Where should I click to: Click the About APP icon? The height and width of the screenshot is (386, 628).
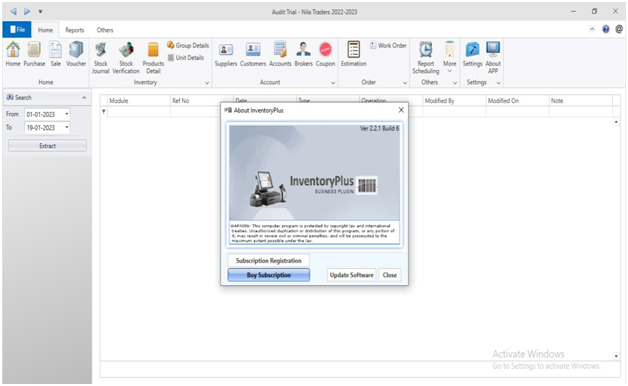click(493, 58)
